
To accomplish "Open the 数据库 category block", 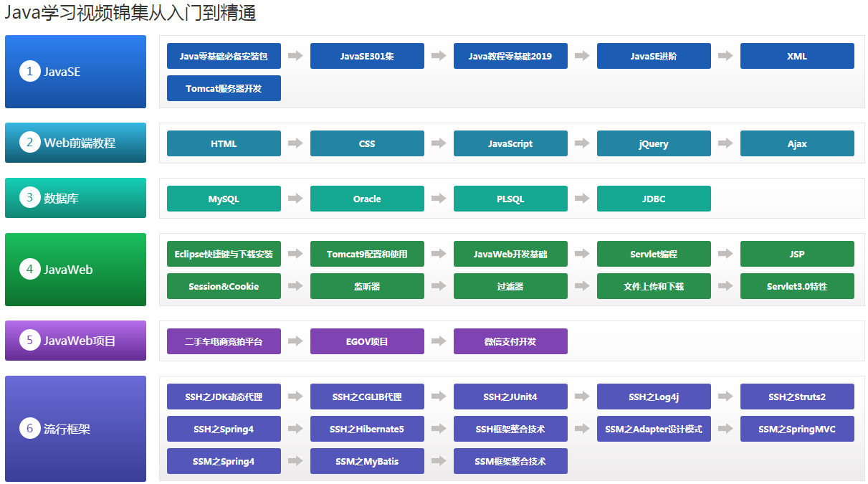I will (x=75, y=198).
